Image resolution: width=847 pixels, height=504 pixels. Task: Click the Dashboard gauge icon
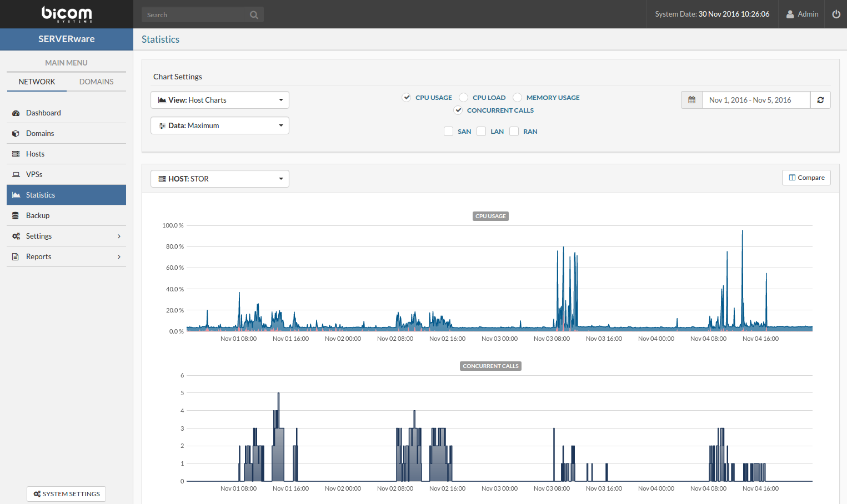coord(16,113)
